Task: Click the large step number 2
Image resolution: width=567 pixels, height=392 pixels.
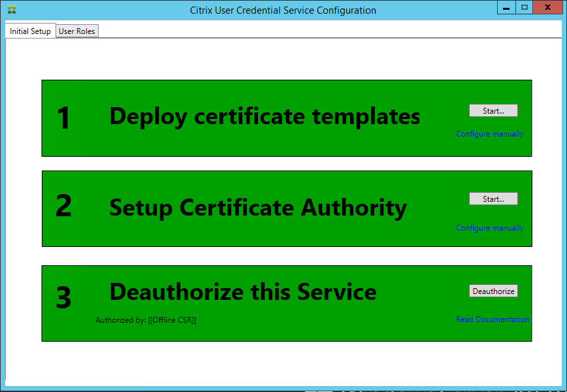Action: tap(63, 206)
